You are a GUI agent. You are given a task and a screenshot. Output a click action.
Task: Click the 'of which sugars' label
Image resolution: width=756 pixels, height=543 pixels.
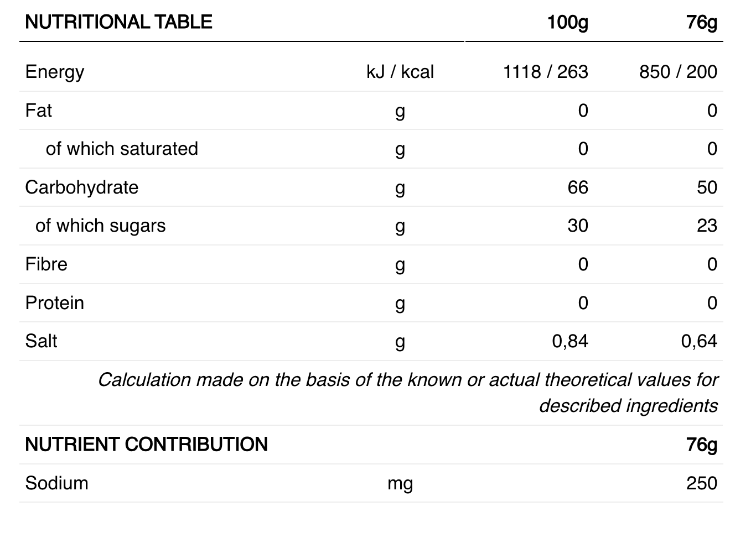100,226
